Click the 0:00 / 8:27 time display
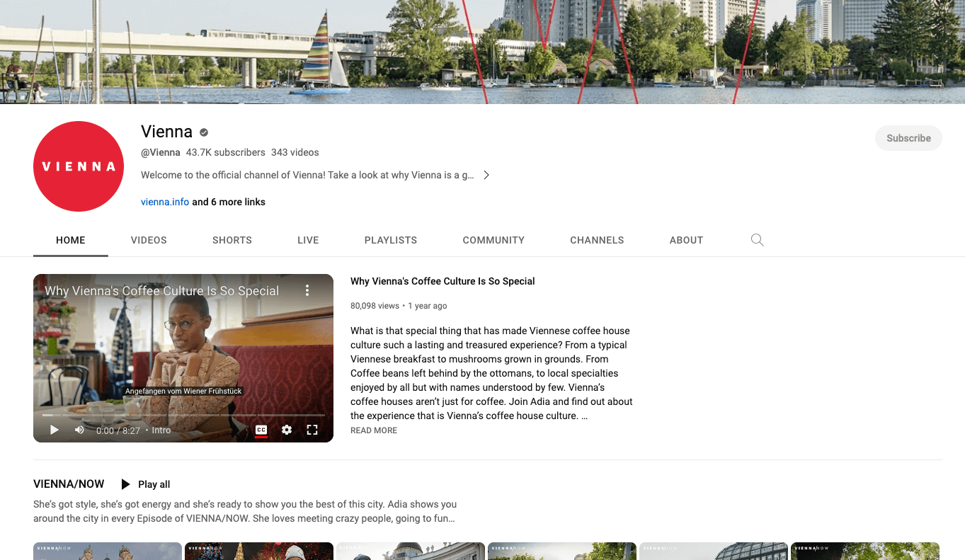This screenshot has height=560, width=965. point(119,430)
